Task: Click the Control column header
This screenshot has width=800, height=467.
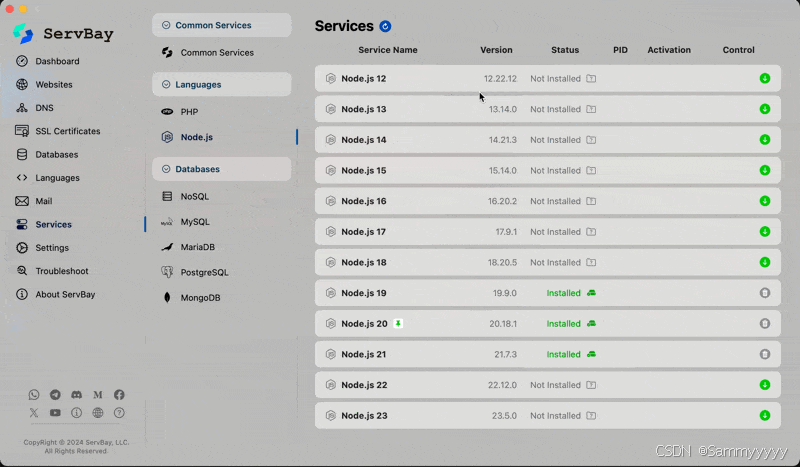Action: pyautogui.click(x=738, y=50)
